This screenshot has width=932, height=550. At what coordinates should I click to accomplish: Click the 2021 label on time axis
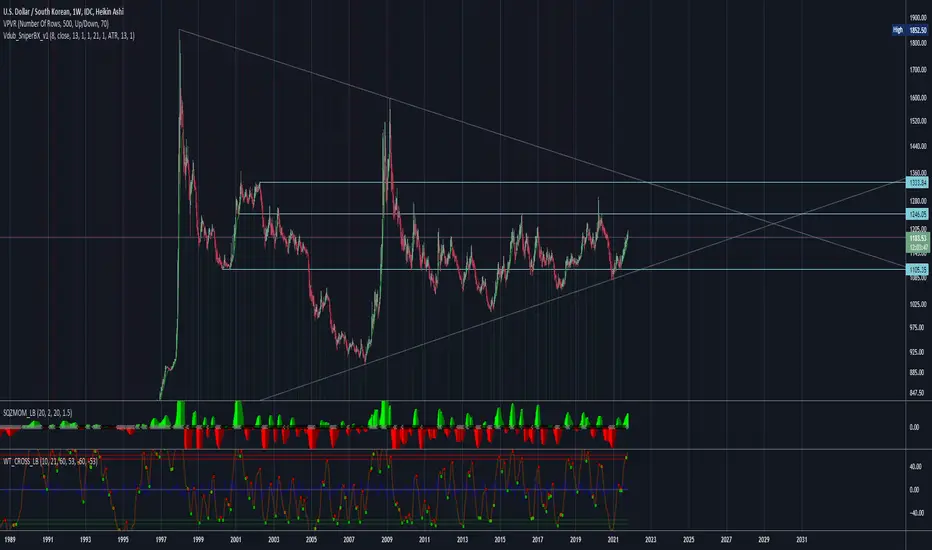(x=613, y=540)
